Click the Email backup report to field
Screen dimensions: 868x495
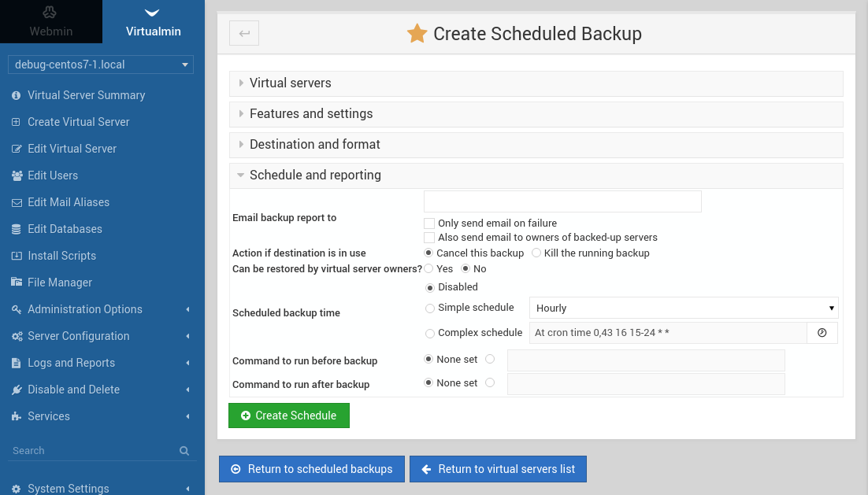point(562,201)
